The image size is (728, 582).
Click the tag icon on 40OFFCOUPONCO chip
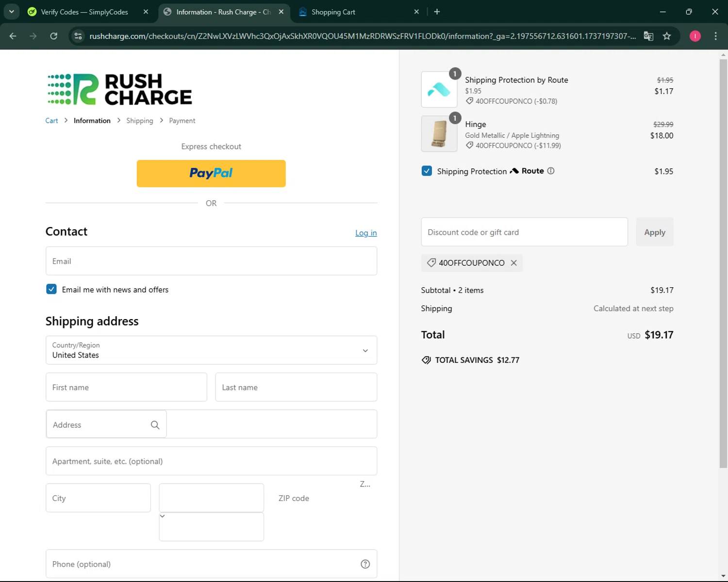click(431, 263)
